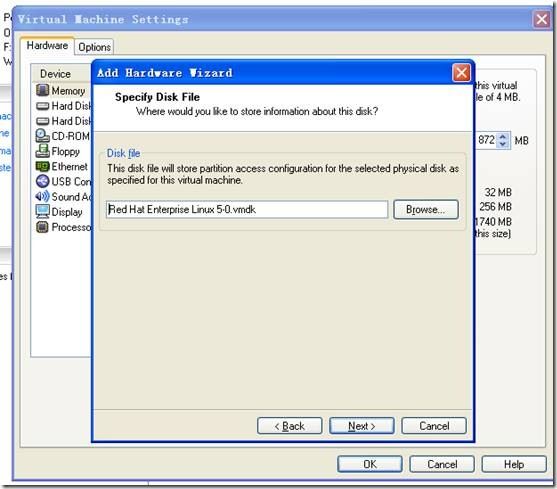
Task: Click the Browse... button for disk file
Action: pyautogui.click(x=426, y=210)
